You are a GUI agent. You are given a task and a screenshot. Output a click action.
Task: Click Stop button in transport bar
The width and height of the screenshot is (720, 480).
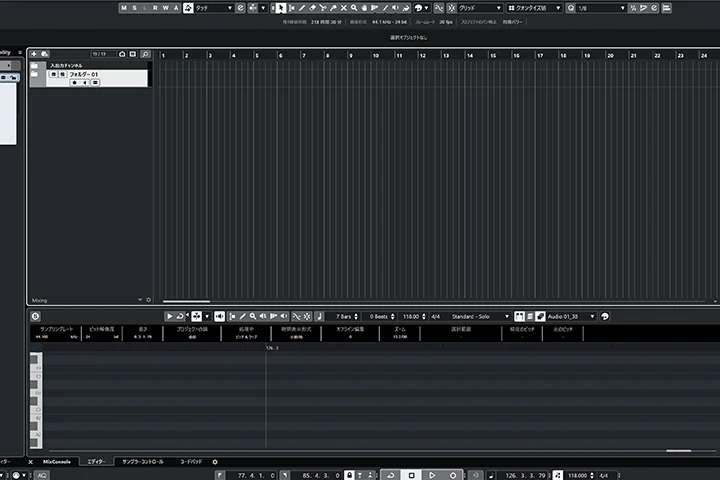point(411,475)
